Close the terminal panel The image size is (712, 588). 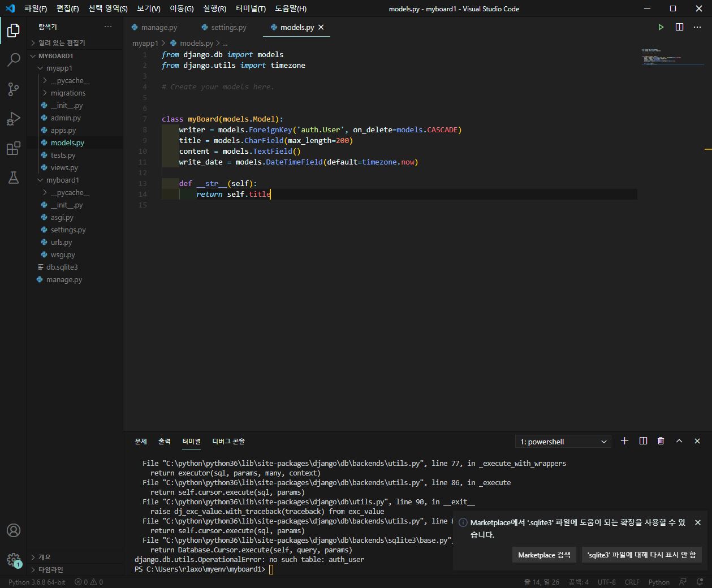[x=697, y=441]
